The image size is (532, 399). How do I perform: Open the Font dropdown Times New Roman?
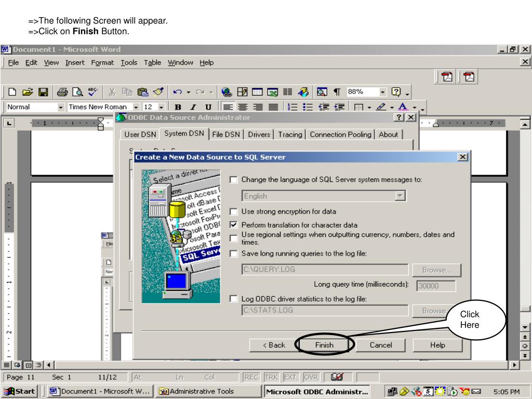click(136, 107)
